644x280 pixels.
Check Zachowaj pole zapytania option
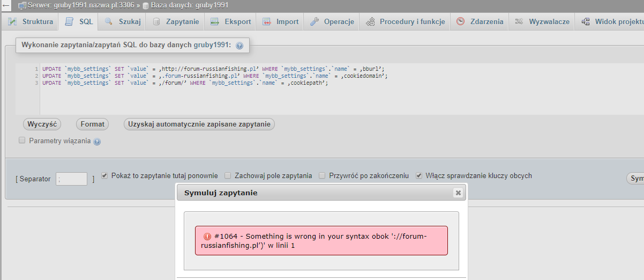tap(228, 175)
